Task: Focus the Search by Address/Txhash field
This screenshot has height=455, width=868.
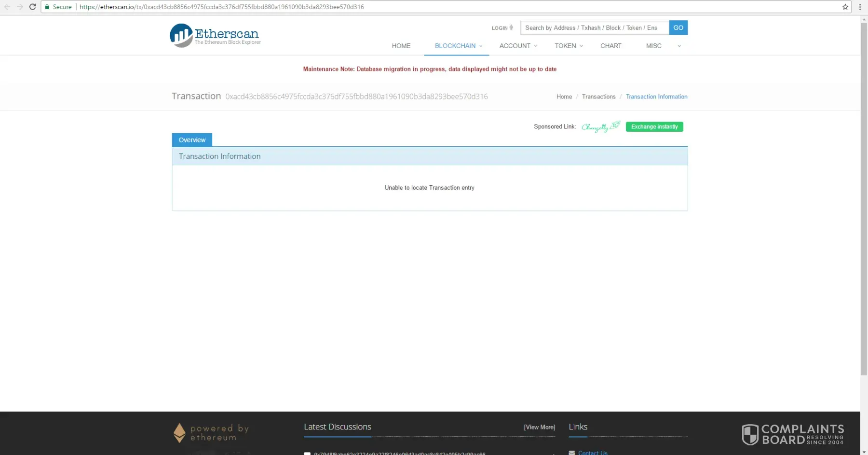Action: point(594,28)
